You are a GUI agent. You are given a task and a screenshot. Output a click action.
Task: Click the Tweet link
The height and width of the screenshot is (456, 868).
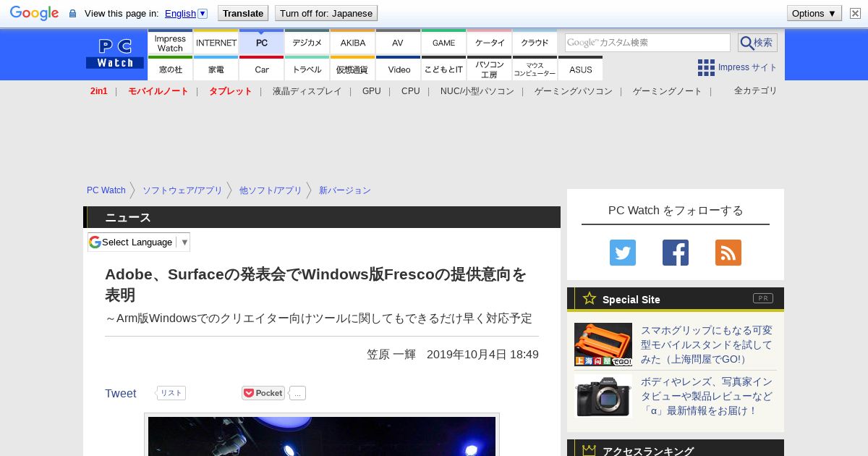pos(121,393)
